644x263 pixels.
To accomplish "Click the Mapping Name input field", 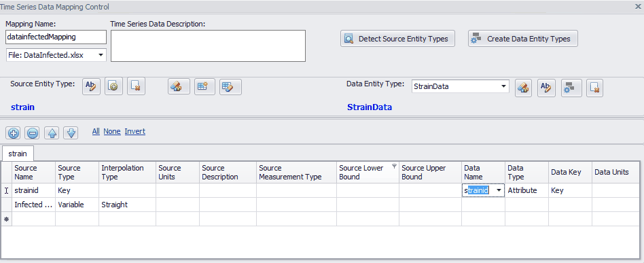I will coord(56,37).
